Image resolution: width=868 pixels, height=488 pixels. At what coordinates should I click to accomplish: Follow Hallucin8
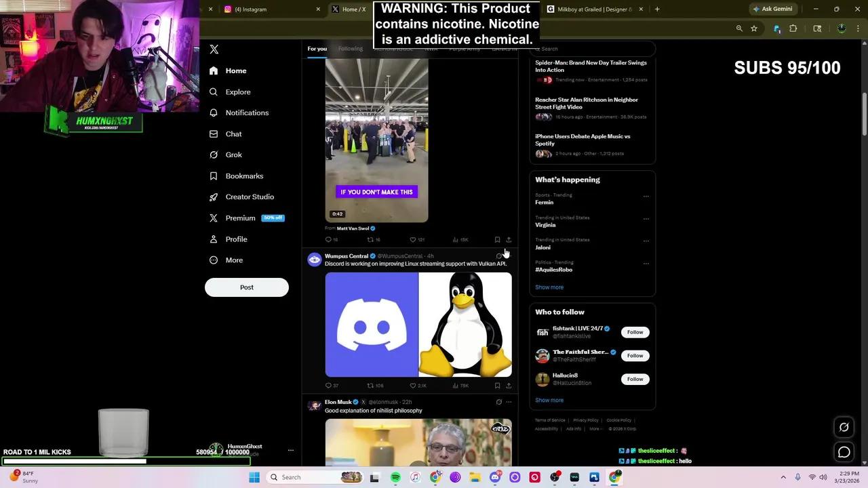coord(635,379)
